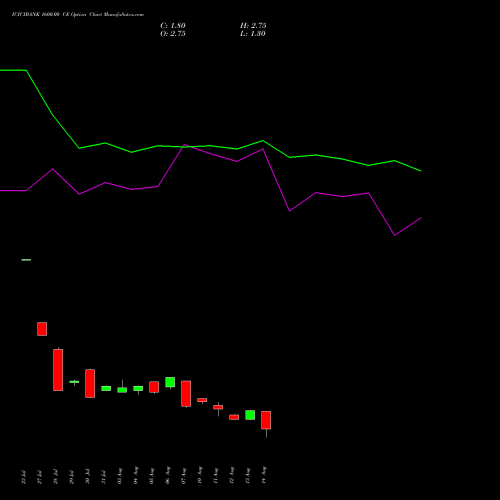Click the '31 Jul' date label
Screen dimensions: 500x500
[103, 477]
